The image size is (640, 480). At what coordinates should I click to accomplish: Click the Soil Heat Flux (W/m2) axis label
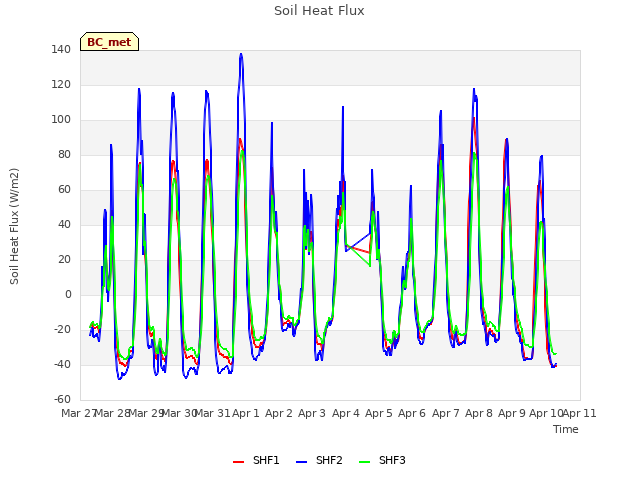point(14,226)
